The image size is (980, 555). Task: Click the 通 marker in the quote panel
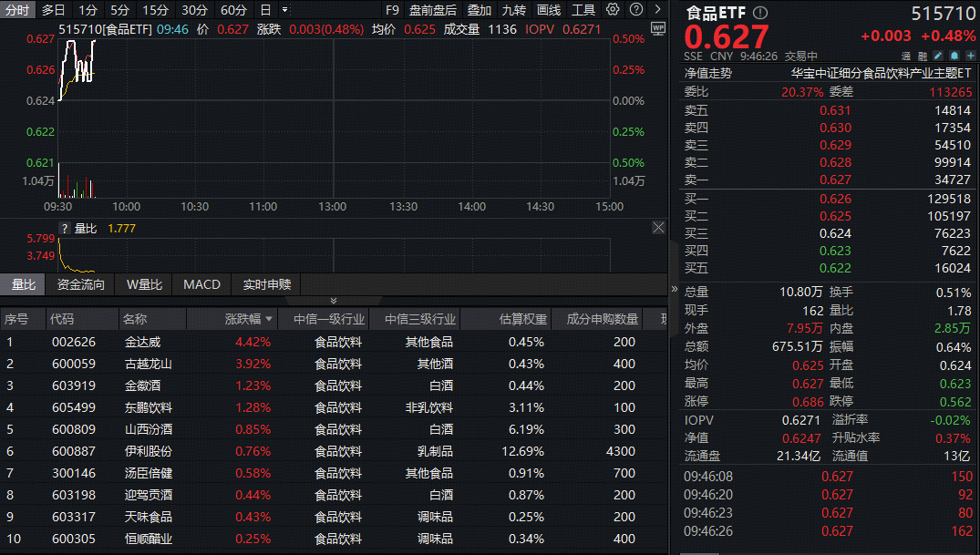tap(906, 57)
